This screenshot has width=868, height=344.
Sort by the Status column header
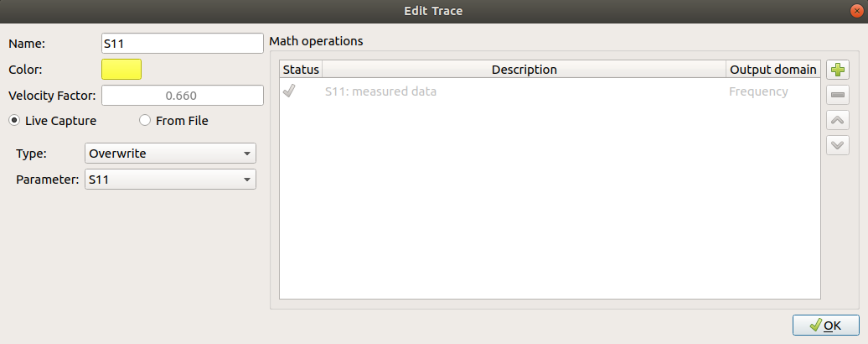pos(301,70)
